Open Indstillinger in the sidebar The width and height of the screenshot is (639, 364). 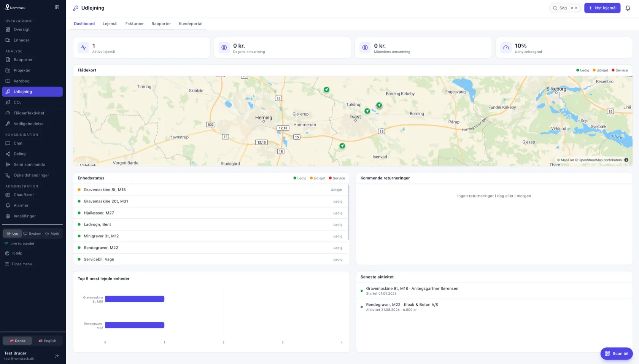32,216
